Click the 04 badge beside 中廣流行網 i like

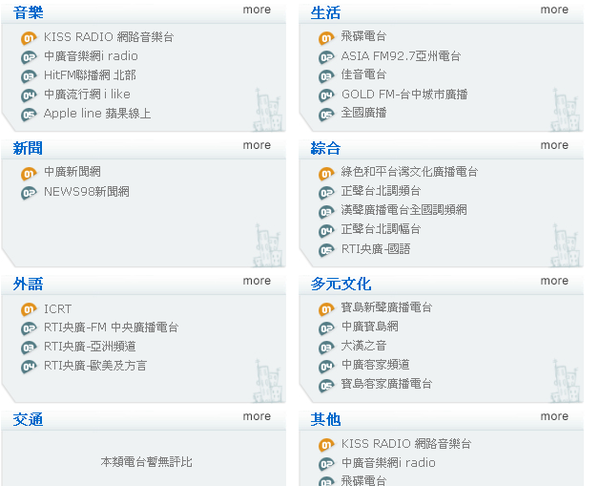29,95
